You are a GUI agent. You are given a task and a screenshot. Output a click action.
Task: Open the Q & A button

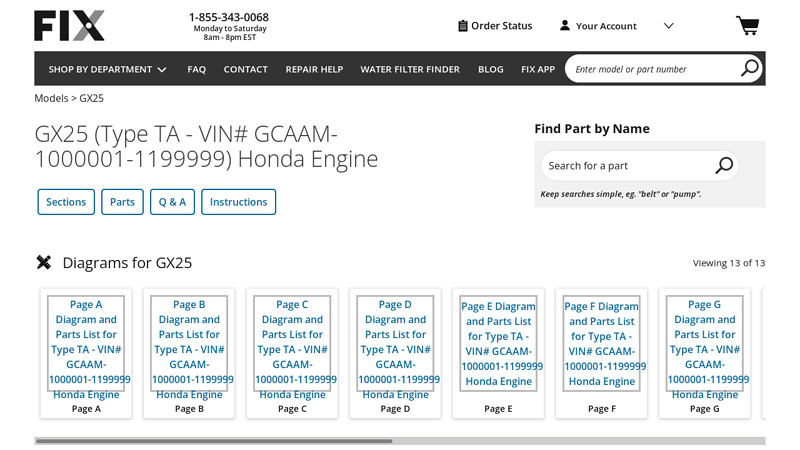pos(172,202)
